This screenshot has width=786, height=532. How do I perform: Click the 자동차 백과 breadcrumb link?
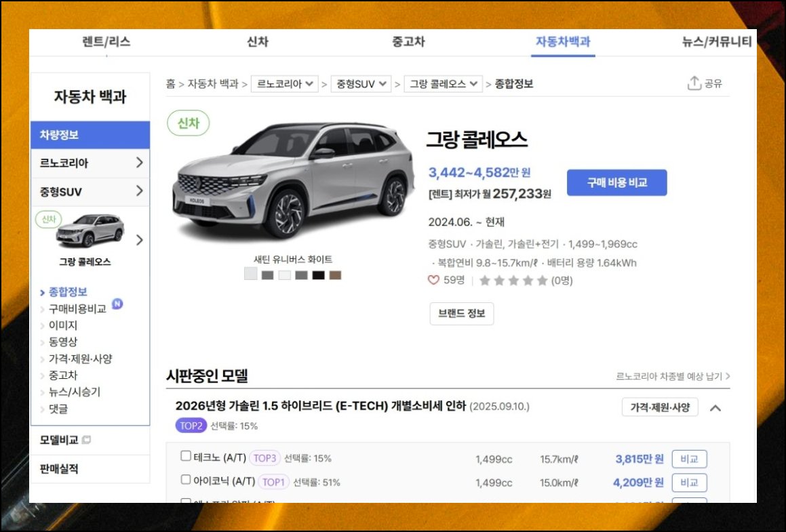213,83
